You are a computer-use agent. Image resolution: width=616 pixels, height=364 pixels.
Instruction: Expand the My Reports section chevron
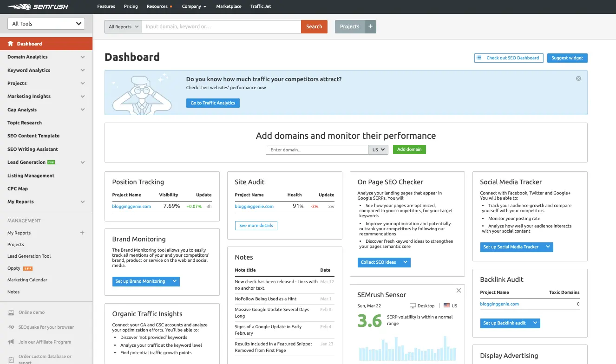[x=83, y=202]
